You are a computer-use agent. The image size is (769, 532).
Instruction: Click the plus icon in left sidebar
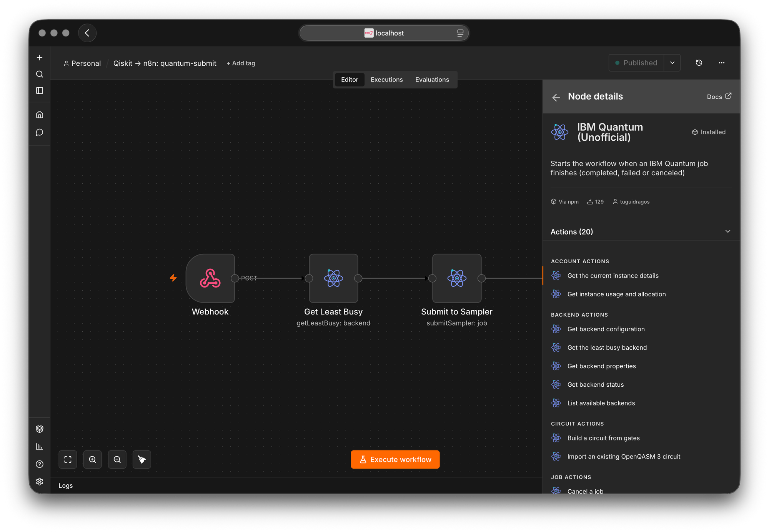40,58
